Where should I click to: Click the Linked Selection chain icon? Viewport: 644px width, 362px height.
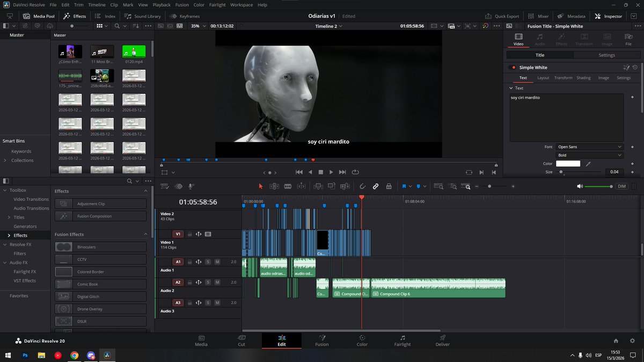[x=376, y=186]
